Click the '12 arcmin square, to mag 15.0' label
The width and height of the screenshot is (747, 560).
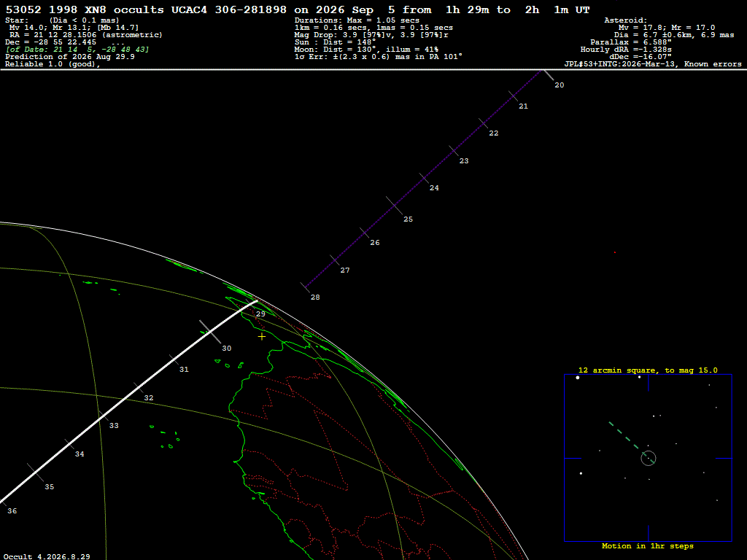click(x=648, y=370)
